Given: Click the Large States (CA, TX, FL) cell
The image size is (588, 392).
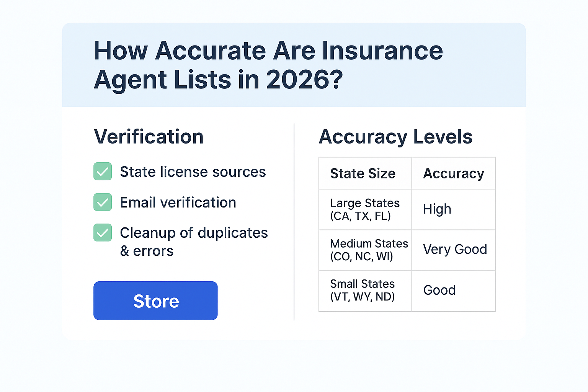Looking at the screenshot, I should click(365, 209).
